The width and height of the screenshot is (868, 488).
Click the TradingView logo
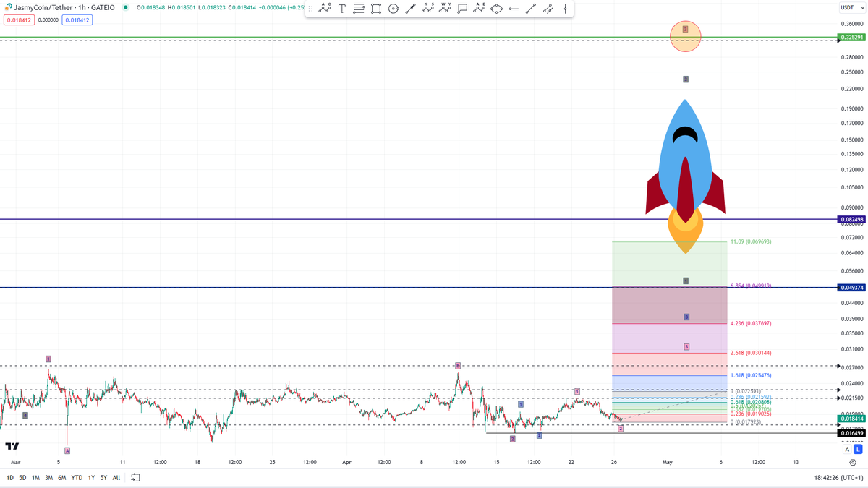(12, 447)
